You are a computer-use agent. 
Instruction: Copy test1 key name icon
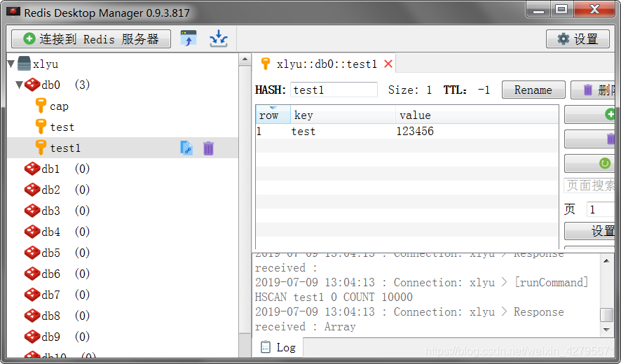coord(186,148)
